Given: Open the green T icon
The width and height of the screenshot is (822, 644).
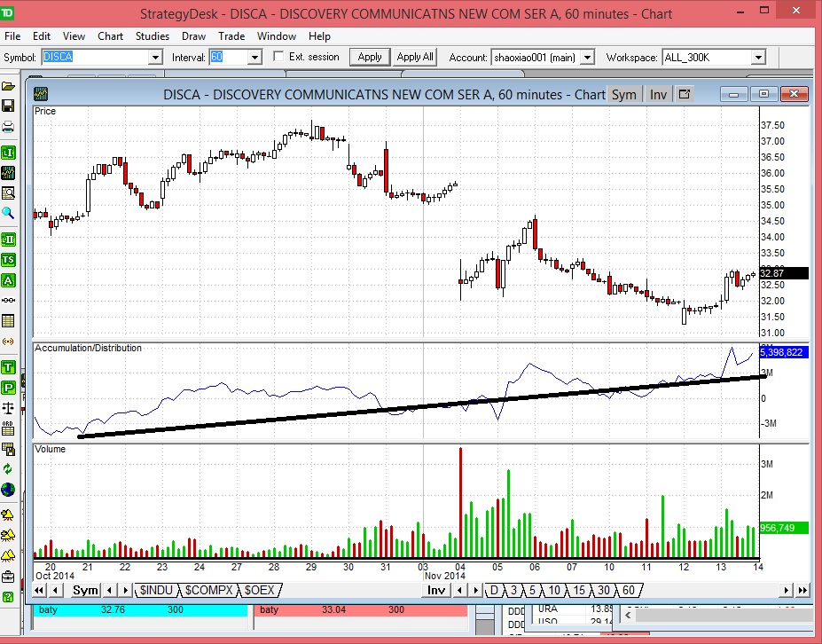Looking at the screenshot, I should pos(8,367).
